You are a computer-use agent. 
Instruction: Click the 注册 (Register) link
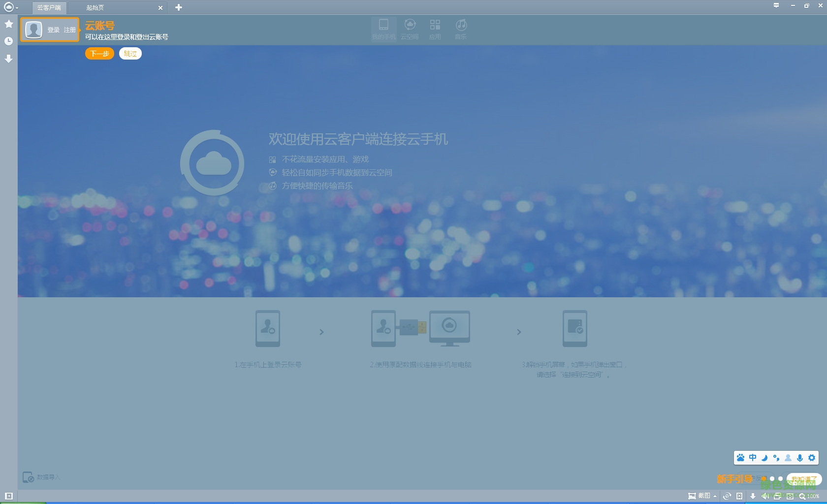coord(69,30)
